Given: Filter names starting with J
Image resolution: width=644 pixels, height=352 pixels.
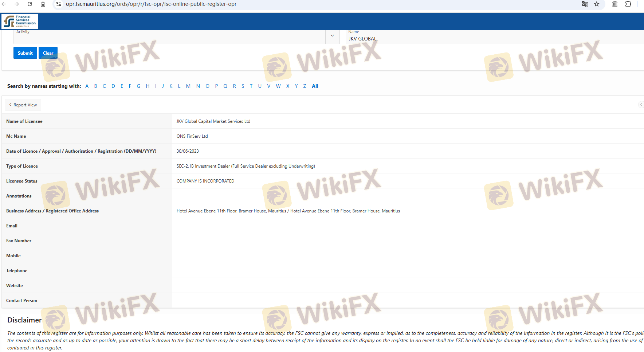Looking at the screenshot, I should point(163,86).
